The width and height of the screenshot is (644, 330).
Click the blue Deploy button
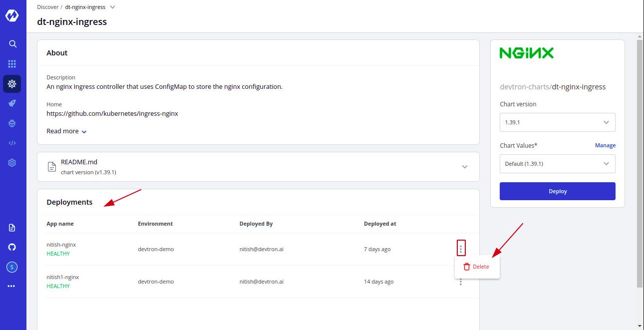pyautogui.click(x=557, y=191)
